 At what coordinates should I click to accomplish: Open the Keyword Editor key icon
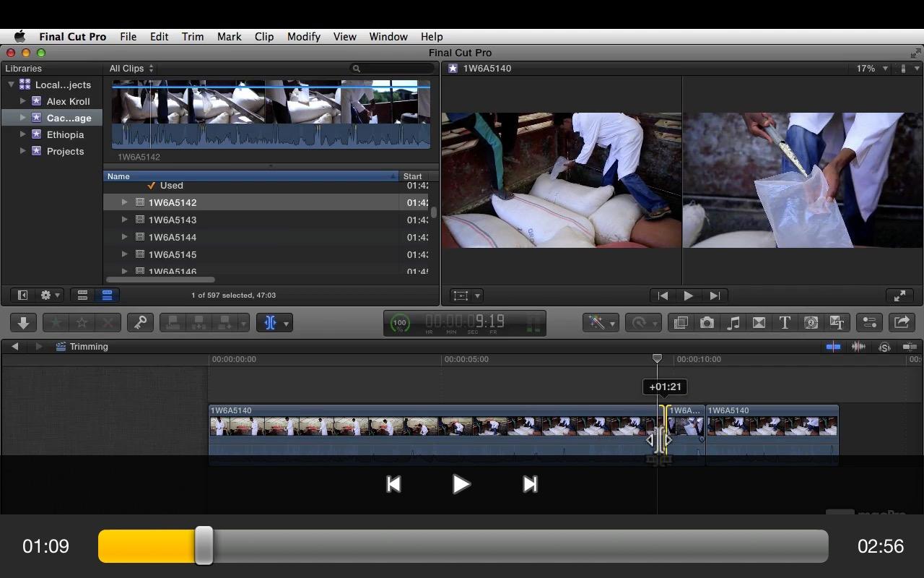click(x=140, y=323)
